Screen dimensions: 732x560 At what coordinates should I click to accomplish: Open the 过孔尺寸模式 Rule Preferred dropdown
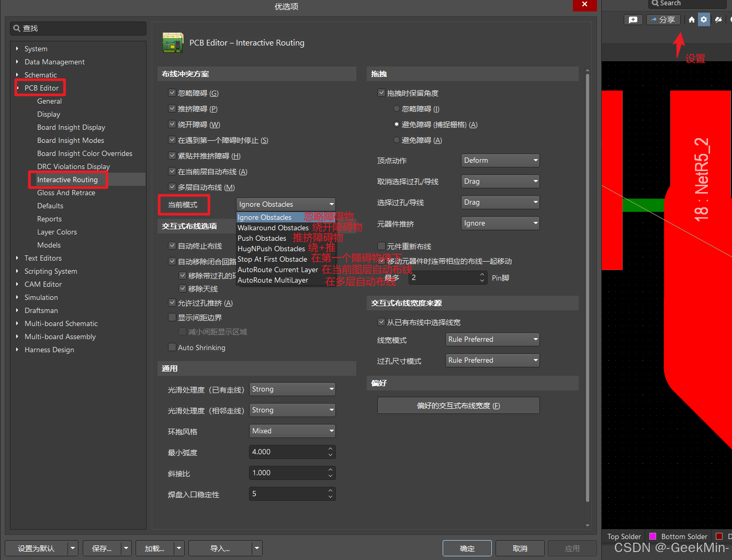point(492,360)
